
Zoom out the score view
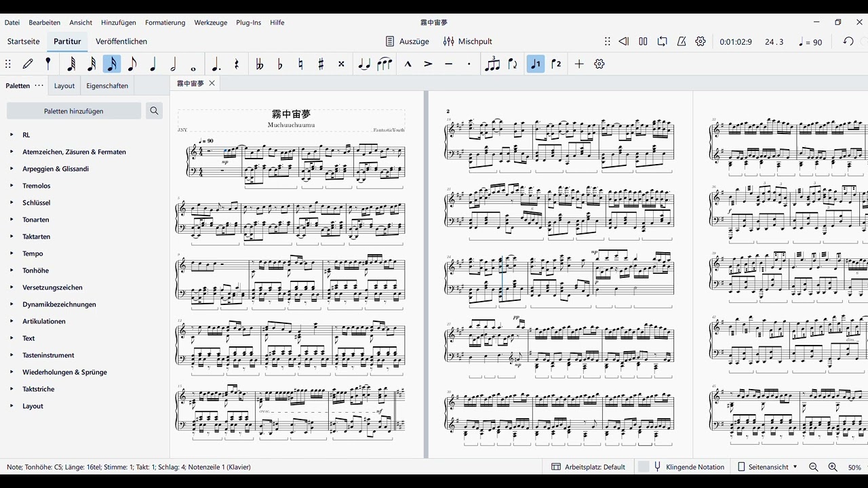pyautogui.click(x=814, y=467)
